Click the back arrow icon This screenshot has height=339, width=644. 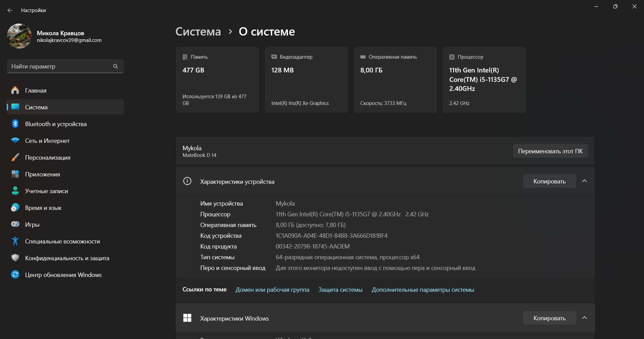coord(10,10)
